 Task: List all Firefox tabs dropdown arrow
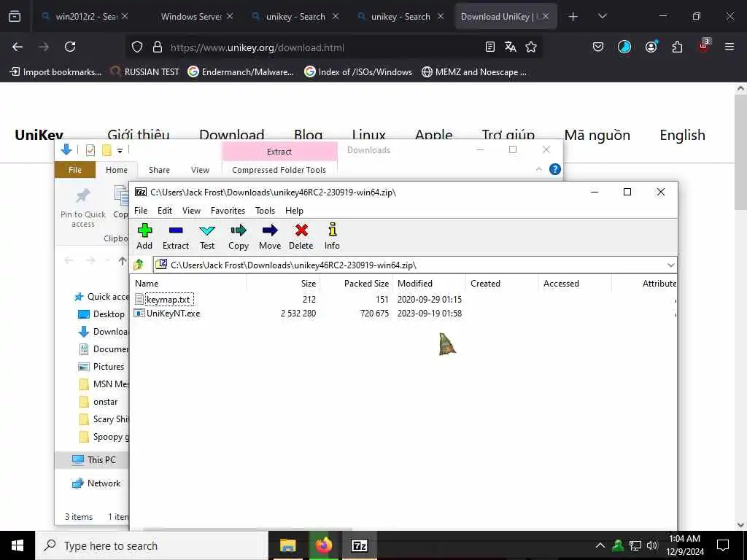pos(602,17)
